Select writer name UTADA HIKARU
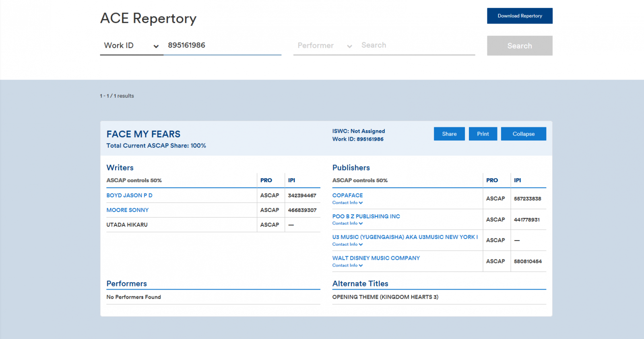The height and width of the screenshot is (339, 644). click(127, 225)
